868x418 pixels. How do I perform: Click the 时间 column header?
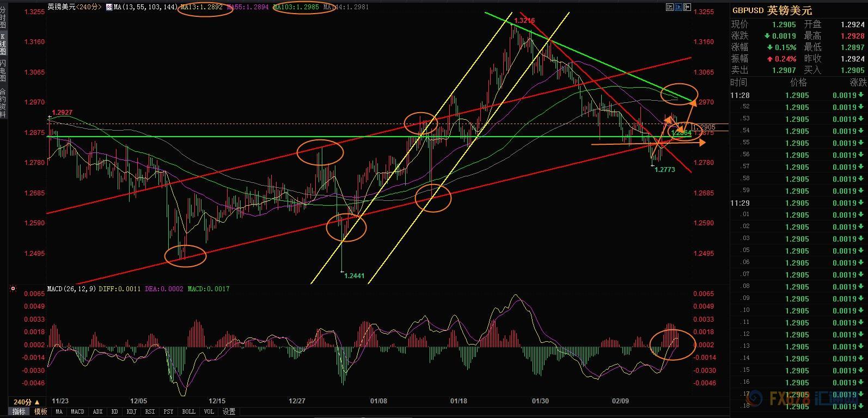[x=739, y=82]
